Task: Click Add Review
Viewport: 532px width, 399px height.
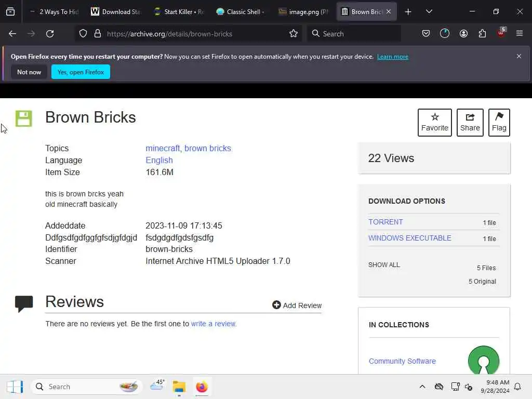Action: pos(297,305)
